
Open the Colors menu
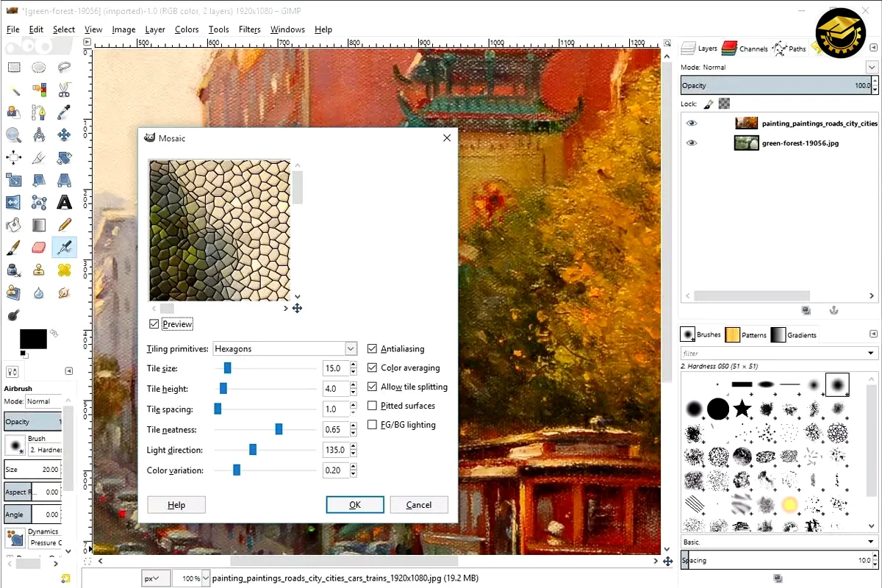tap(187, 29)
